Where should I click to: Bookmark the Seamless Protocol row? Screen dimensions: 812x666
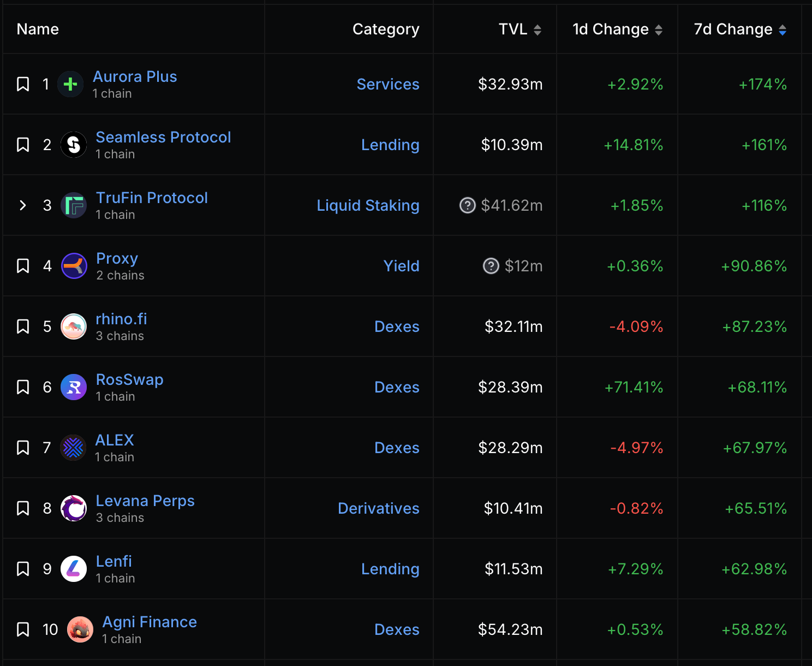click(23, 145)
